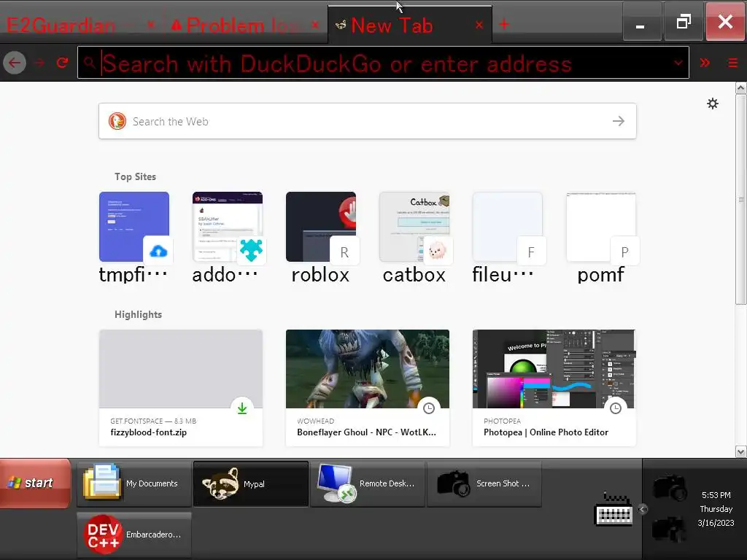Click history clock icon on Wowhead card
The height and width of the screenshot is (560, 747).
(x=429, y=408)
